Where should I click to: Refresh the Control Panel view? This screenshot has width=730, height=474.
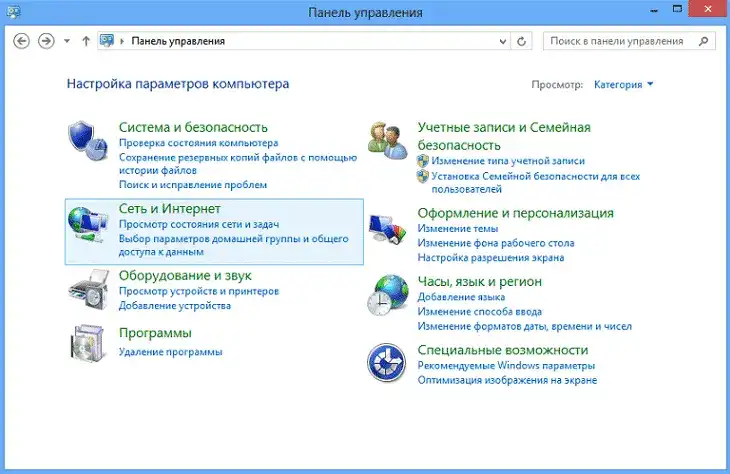click(521, 41)
